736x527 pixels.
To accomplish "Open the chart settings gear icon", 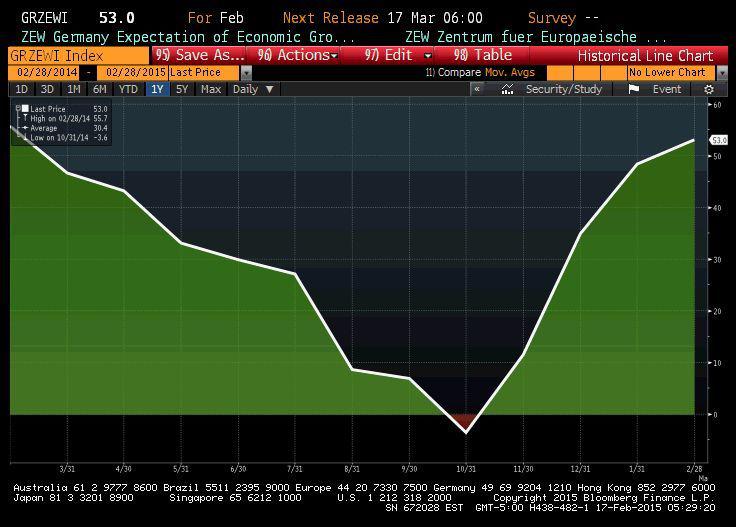I will [x=709, y=89].
